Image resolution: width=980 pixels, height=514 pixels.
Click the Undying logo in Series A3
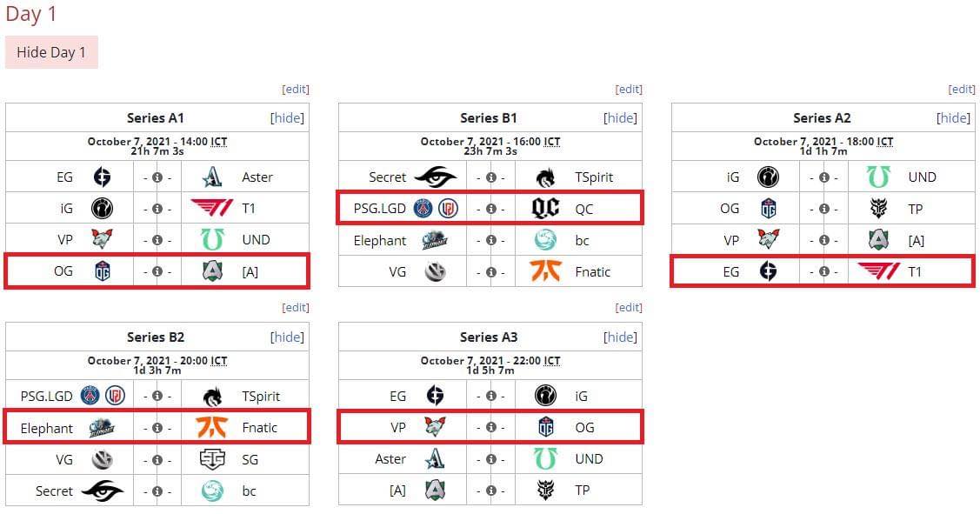click(545, 459)
